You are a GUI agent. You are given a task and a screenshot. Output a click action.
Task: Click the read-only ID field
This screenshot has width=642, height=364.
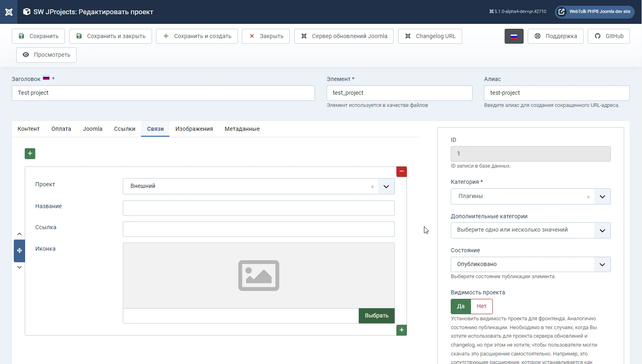[531, 154]
